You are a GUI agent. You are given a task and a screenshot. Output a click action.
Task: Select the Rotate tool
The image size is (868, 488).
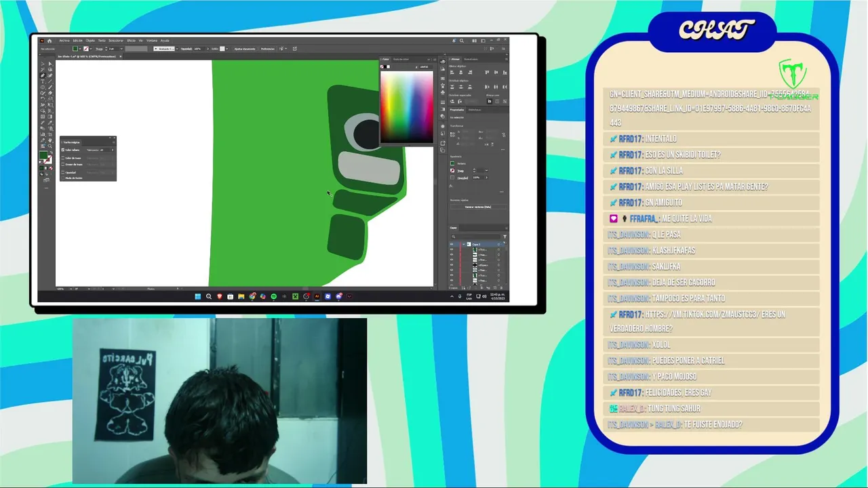(x=43, y=98)
